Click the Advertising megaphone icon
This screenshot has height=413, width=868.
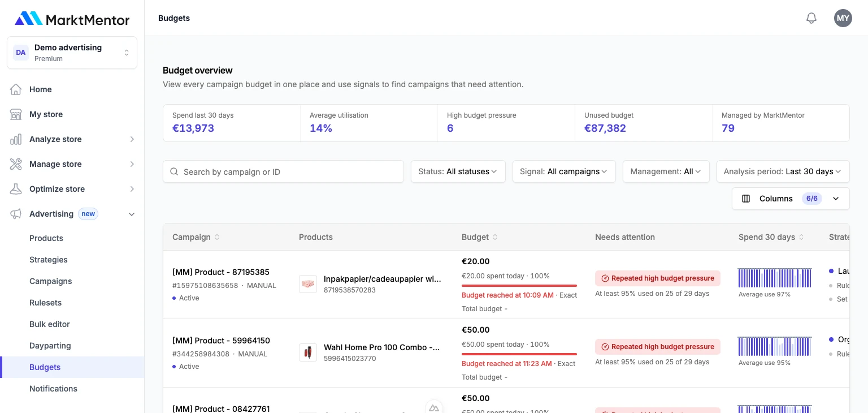coord(16,214)
